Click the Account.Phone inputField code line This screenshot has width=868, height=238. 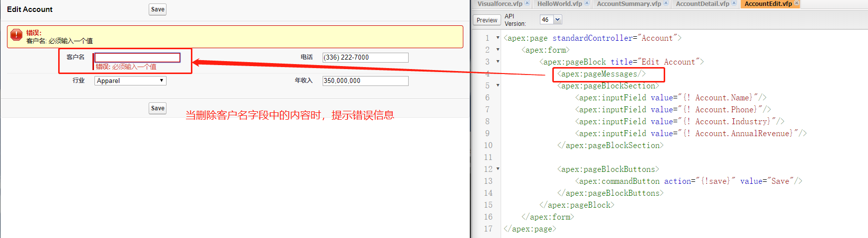coord(673,110)
